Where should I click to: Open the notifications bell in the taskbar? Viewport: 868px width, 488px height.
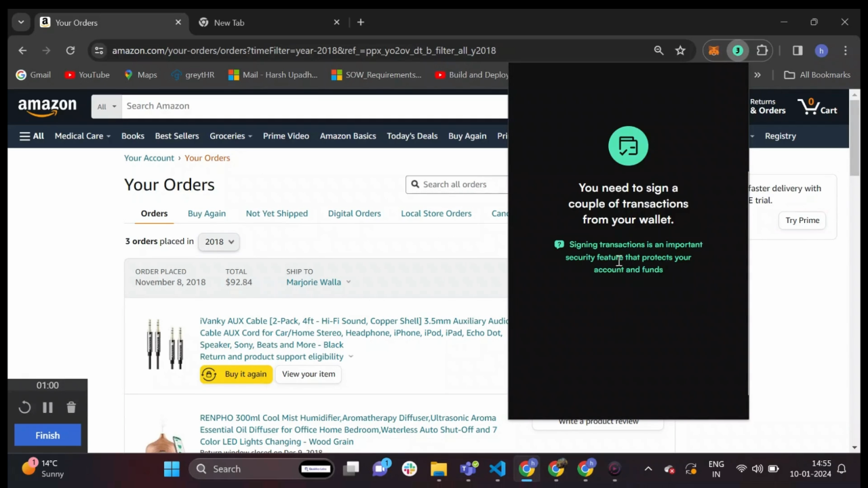842,469
